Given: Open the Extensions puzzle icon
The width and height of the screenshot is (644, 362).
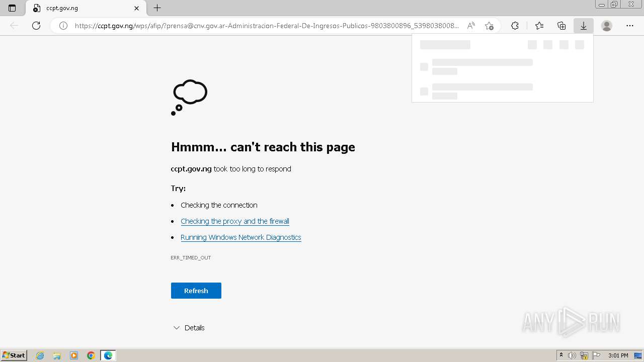Looking at the screenshot, I should click(x=515, y=26).
